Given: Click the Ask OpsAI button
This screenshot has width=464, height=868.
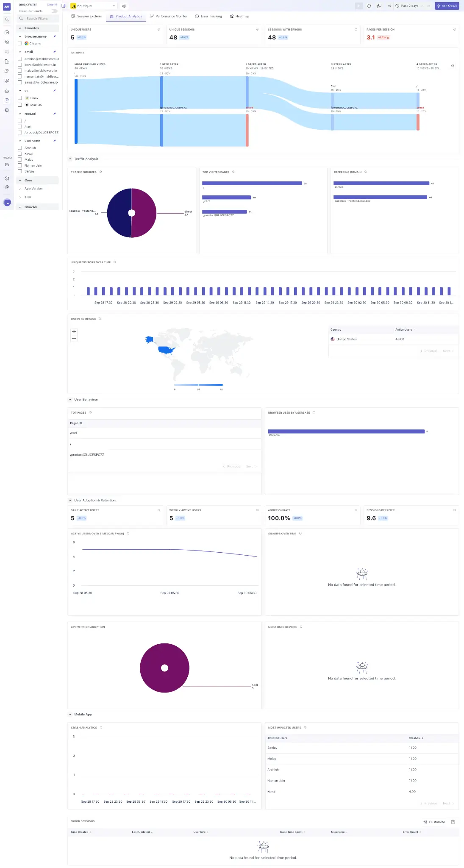Looking at the screenshot, I should pos(447,6).
